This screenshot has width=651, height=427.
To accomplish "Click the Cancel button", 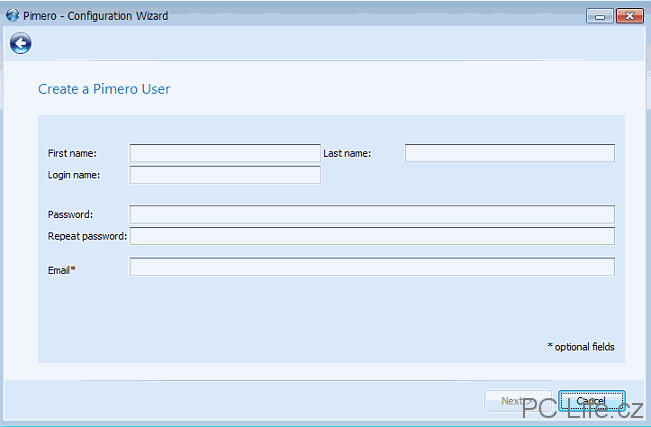I will pos(592,401).
